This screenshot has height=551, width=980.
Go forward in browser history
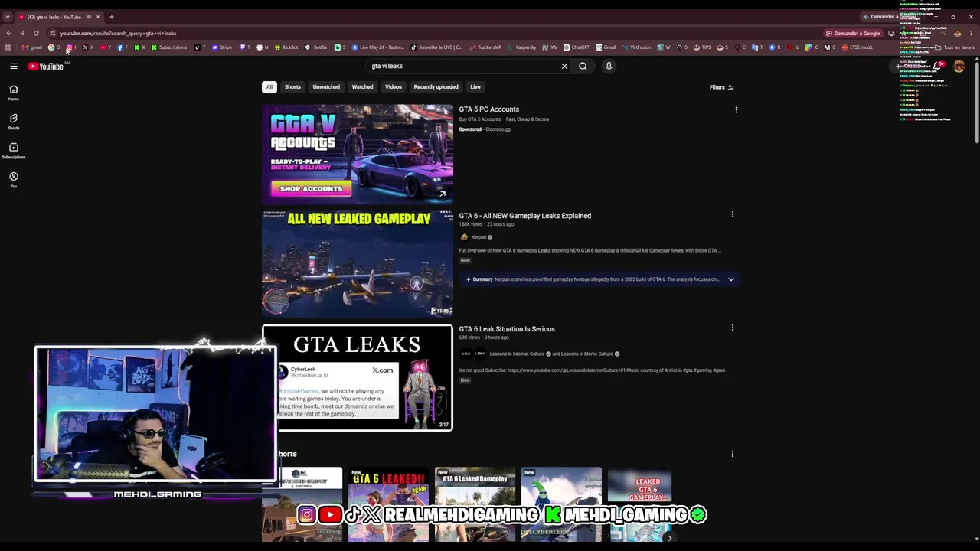tap(22, 33)
